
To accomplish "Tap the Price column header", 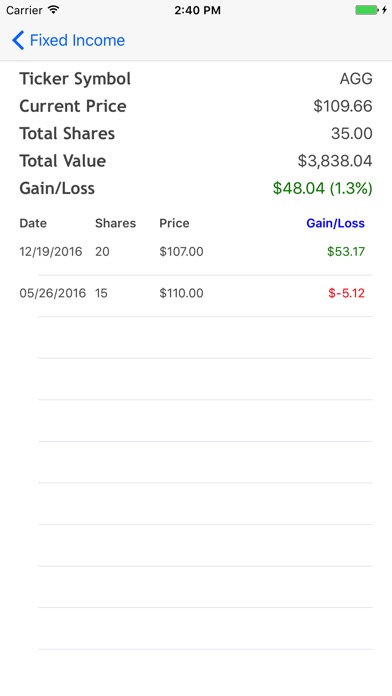I will coord(174,223).
